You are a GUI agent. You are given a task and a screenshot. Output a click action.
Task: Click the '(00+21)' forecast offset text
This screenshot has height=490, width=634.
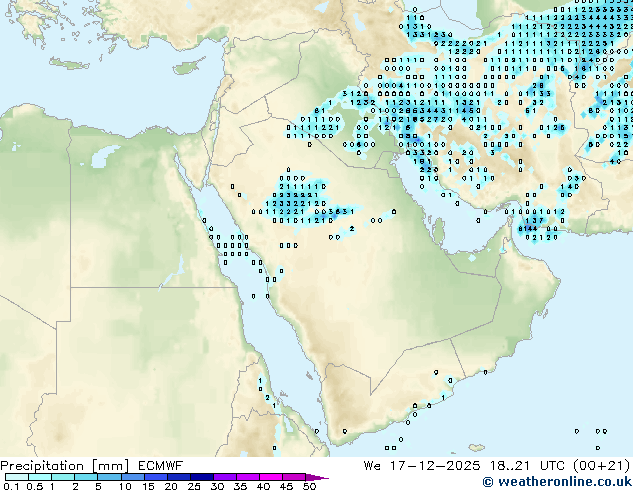point(602,466)
